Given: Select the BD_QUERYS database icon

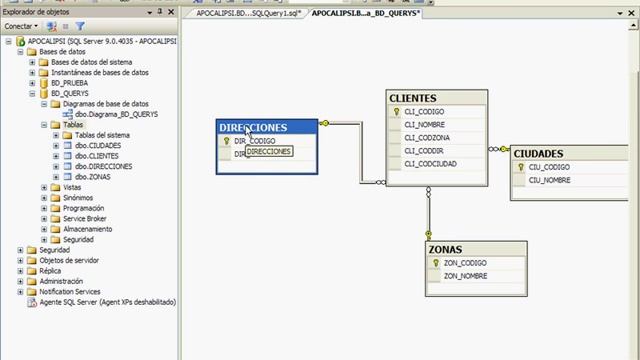Looking at the screenshot, I should click(x=44, y=93).
